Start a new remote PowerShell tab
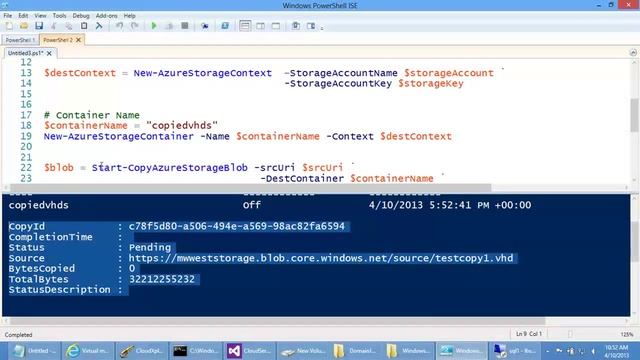This screenshot has height=360, width=640. pos(204,26)
